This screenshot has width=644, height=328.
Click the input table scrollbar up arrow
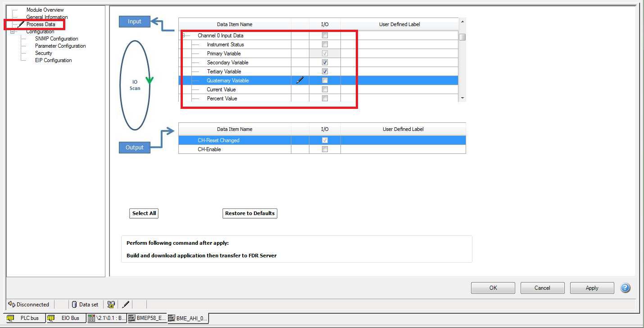click(462, 22)
